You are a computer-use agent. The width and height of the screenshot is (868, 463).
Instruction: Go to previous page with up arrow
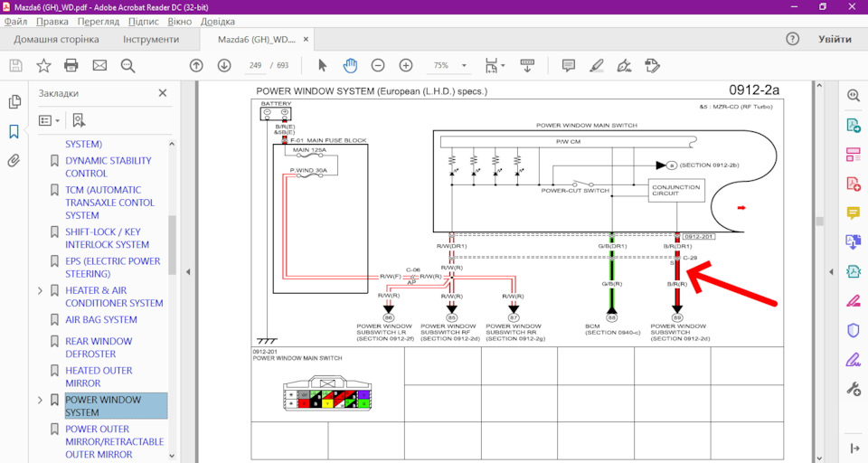[x=196, y=65]
